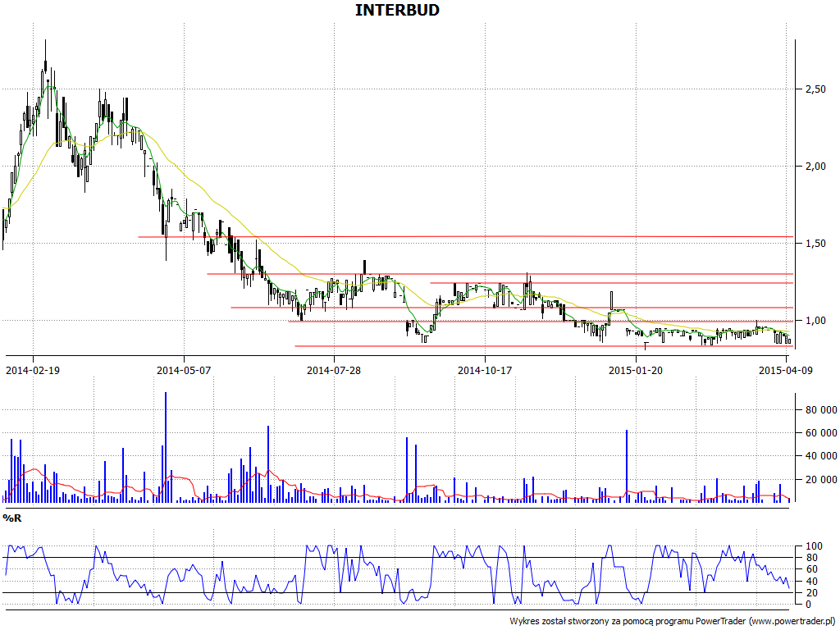Viewport: 840px width, 630px height.
Task: Click the PowerTrader attribution footer text
Action: coord(673,622)
